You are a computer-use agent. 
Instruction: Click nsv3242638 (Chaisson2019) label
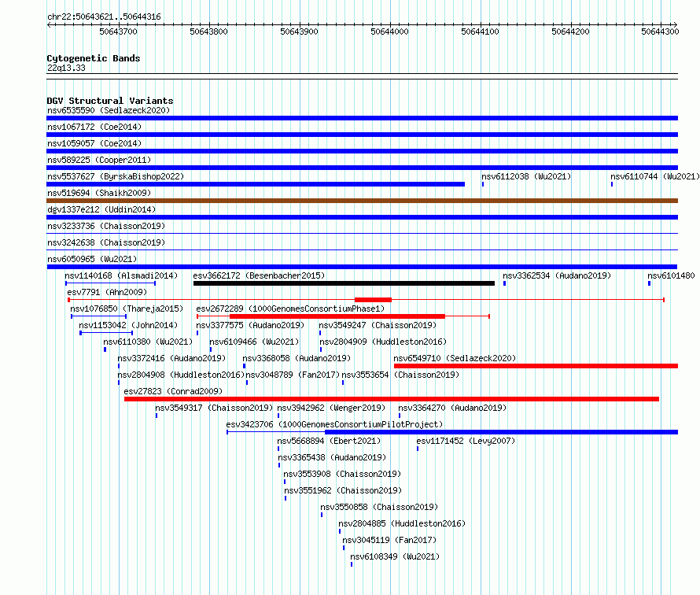[106, 242]
